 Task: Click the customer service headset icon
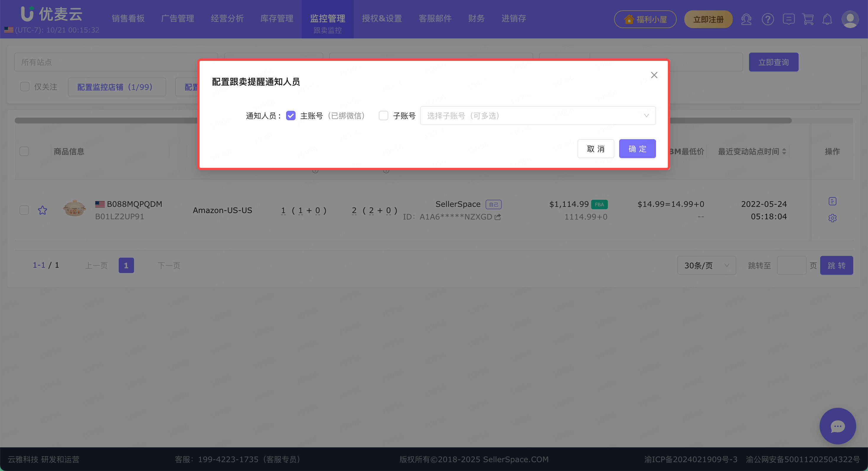[x=746, y=19]
